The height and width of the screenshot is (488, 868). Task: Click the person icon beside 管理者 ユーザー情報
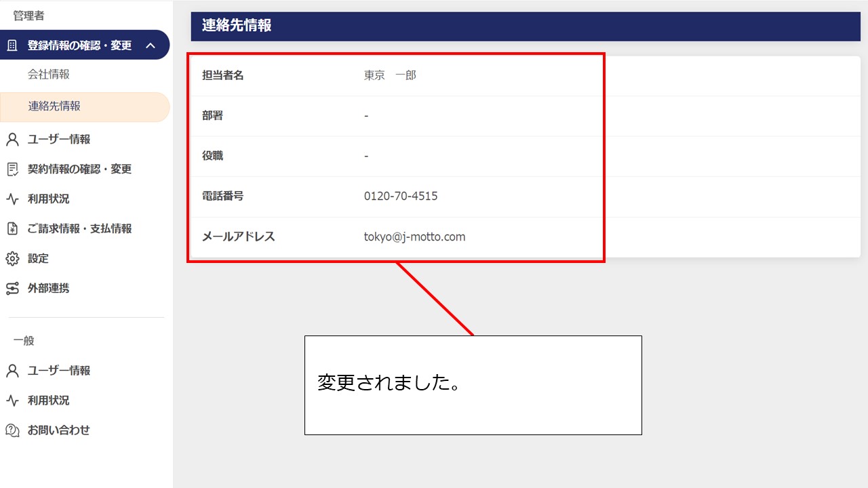tap(12, 139)
